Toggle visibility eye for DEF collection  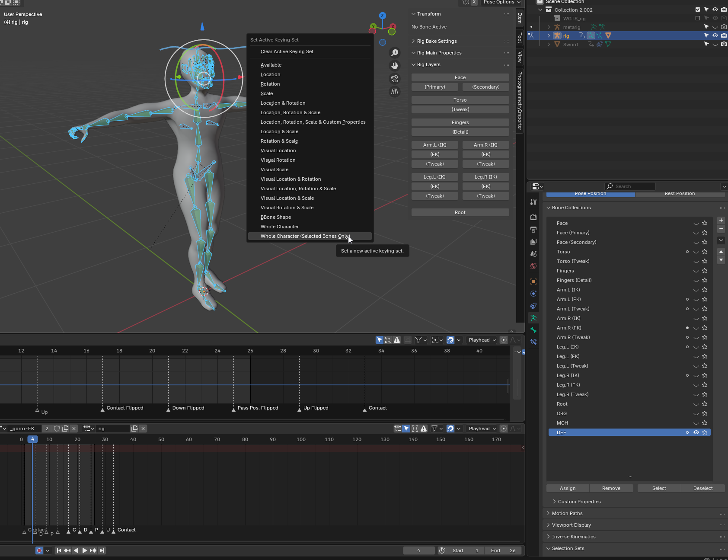coord(696,432)
